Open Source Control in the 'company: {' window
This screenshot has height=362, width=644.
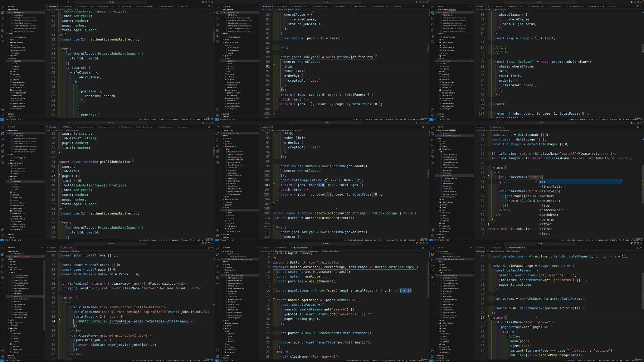point(3,19)
